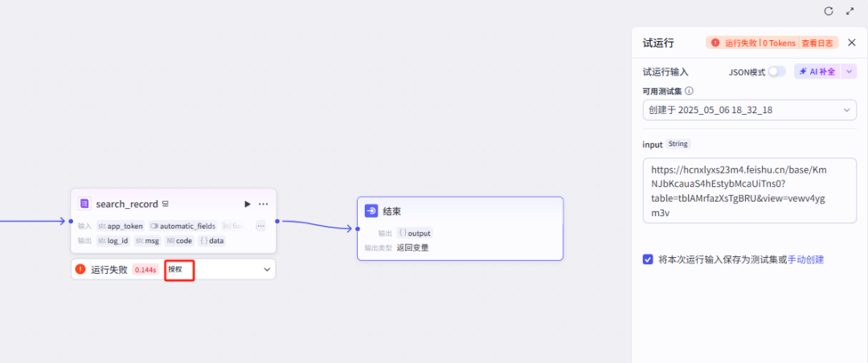This screenshot has height=363, width=868.
Task: Click the red run-failed error icon under node
Action: click(80, 269)
